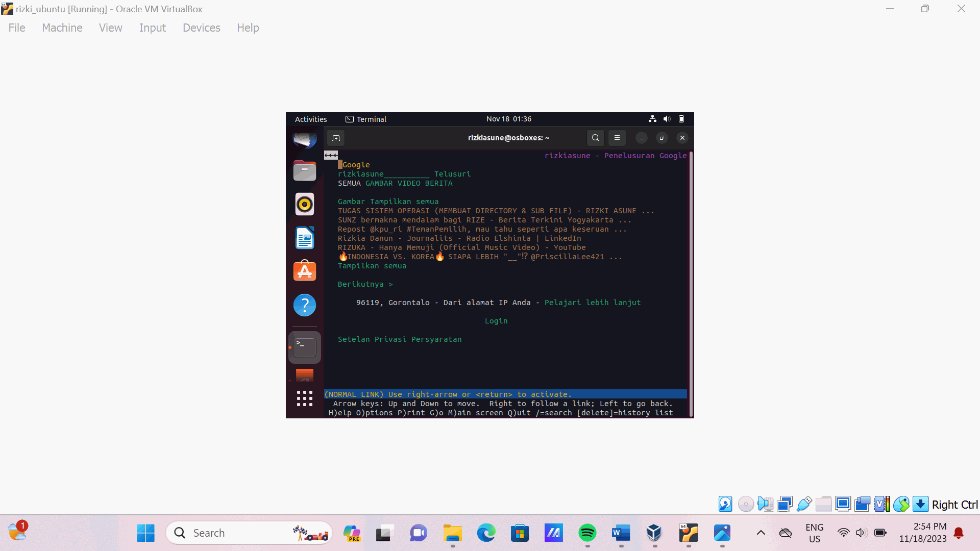Screen dimensions: 980x551
Task: Open the Help menu
Action: [x=248, y=28]
